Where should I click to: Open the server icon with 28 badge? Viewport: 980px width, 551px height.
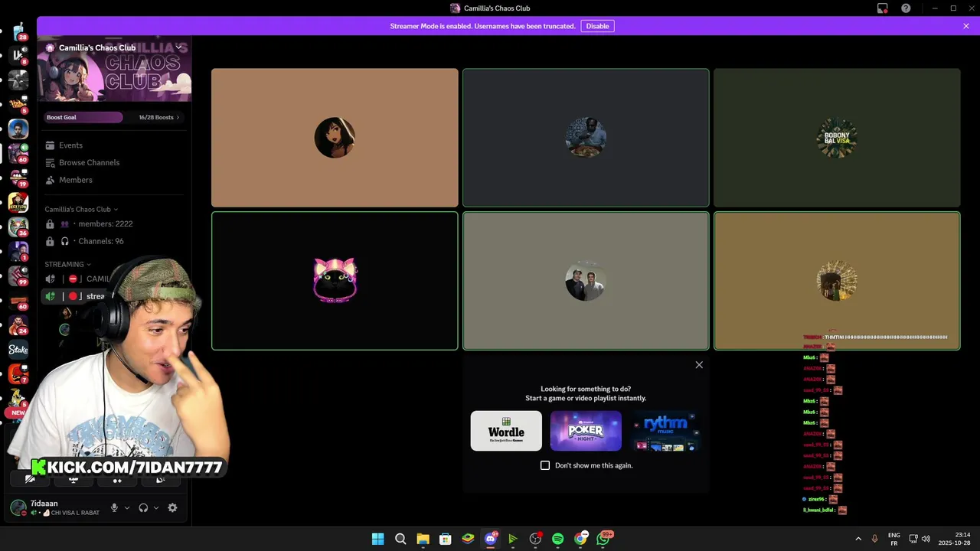coord(18,31)
